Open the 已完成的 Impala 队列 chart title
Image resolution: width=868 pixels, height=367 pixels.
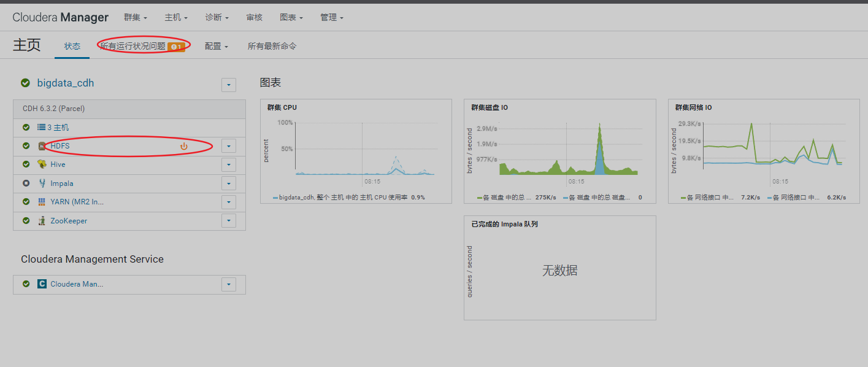click(x=504, y=225)
